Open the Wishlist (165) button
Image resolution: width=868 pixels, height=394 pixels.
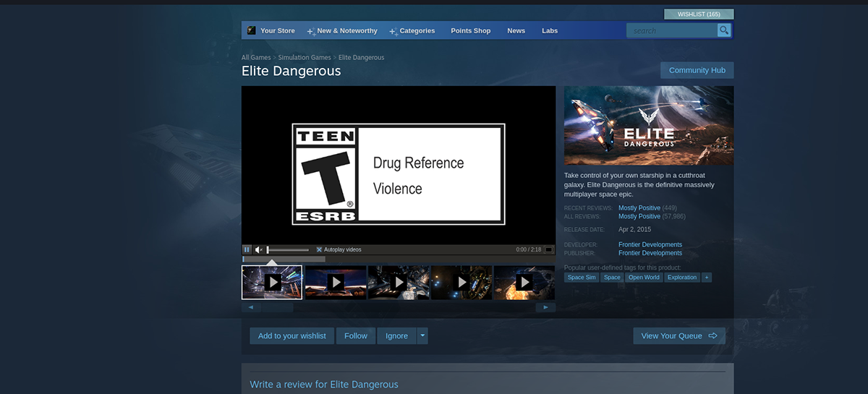click(x=699, y=14)
